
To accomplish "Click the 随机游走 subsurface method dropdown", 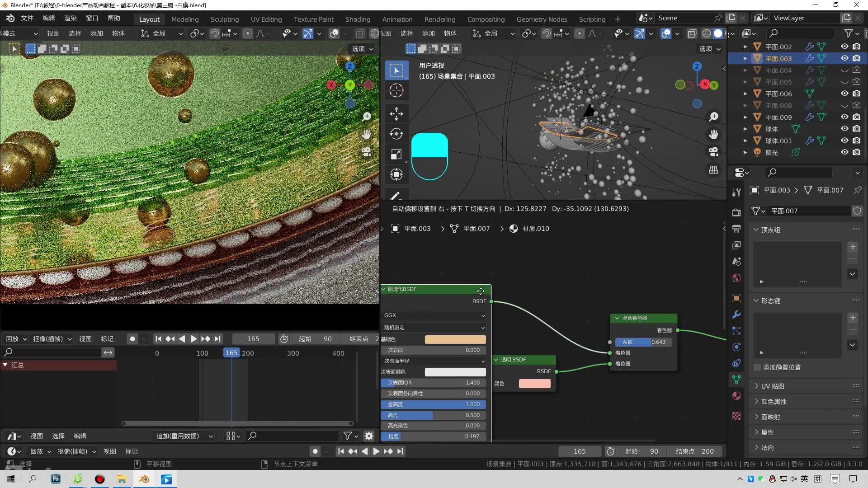I will [x=434, y=327].
